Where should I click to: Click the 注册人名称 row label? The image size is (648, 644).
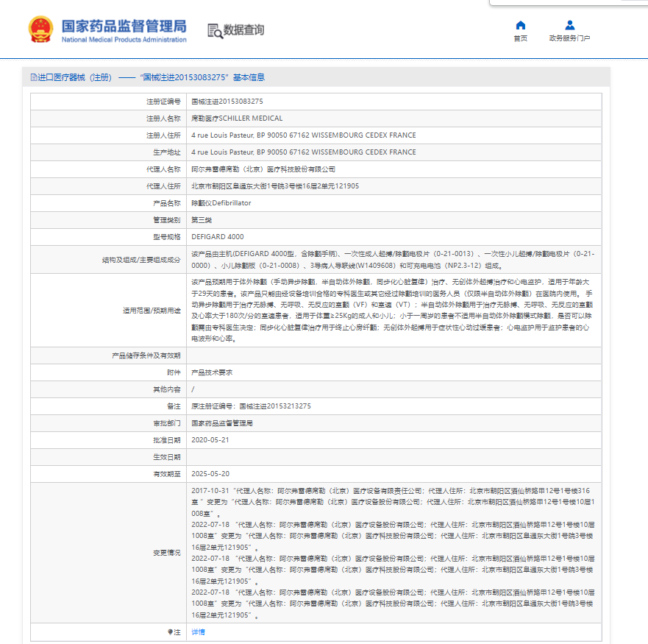click(163, 118)
